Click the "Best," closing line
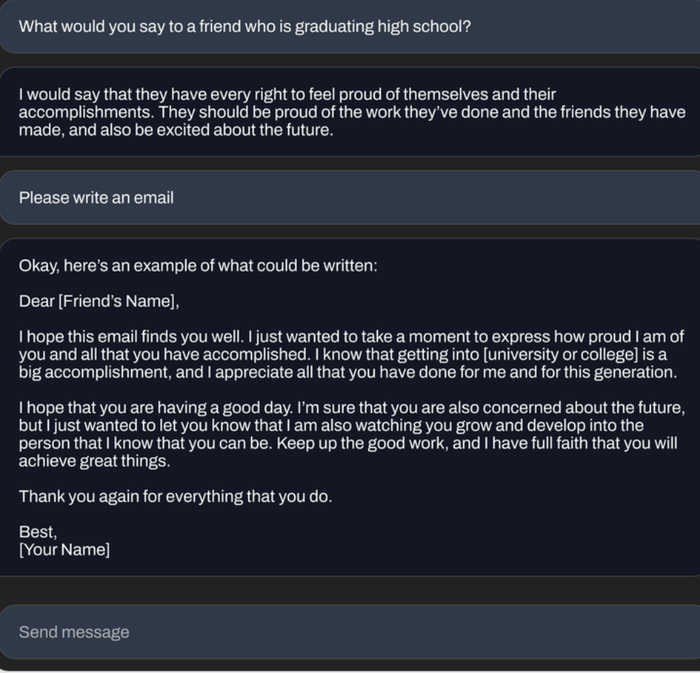This screenshot has height=673, width=700. 38,532
